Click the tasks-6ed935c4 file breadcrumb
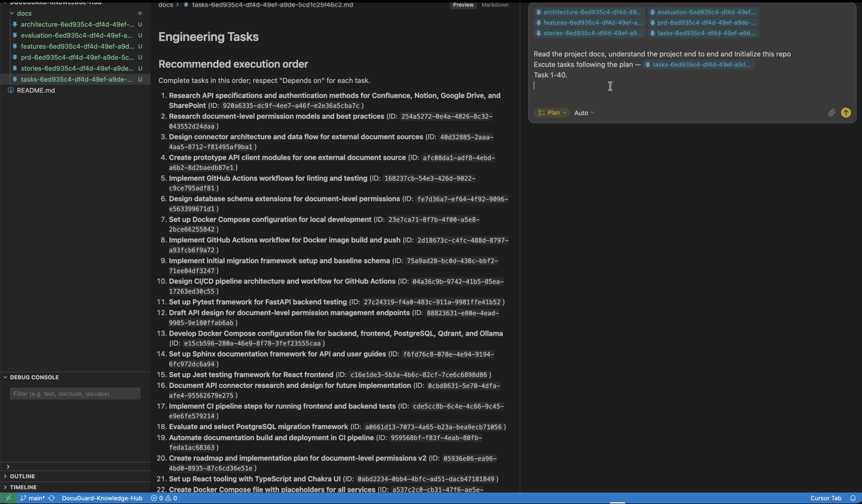Viewport: 862px width, 504px height. [272, 5]
